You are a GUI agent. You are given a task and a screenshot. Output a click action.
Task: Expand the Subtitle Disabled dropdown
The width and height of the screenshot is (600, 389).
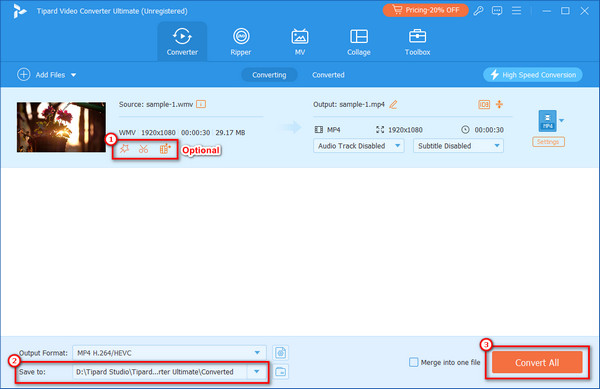[458, 146]
